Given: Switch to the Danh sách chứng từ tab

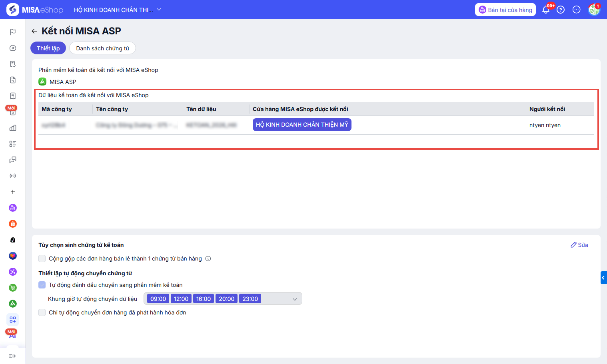Looking at the screenshot, I should [x=102, y=48].
